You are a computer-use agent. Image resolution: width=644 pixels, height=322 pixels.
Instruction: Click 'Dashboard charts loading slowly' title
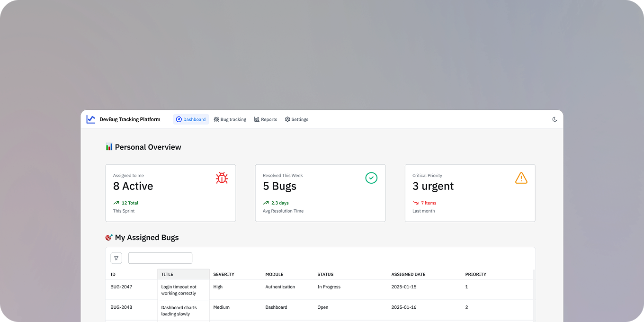[179, 311]
